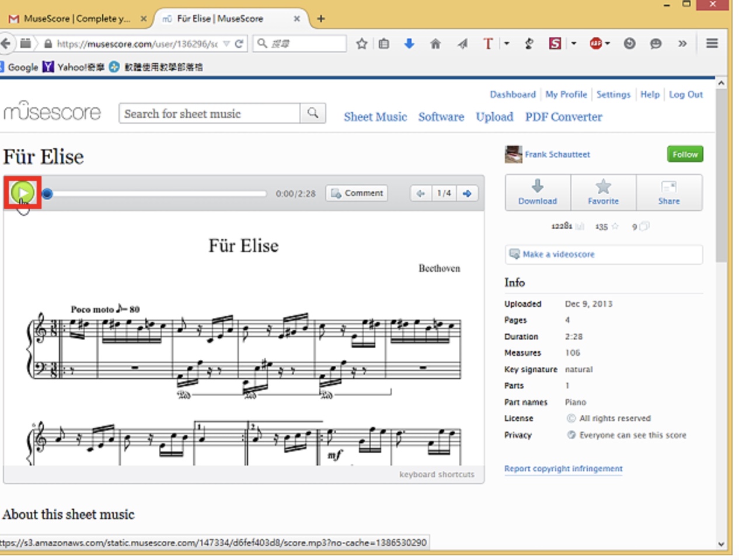Mark the score as Favorite
739x560 pixels.
(603, 192)
